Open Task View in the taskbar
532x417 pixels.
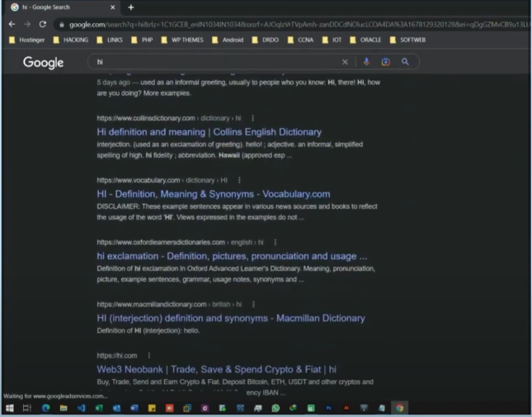[x=26, y=408]
